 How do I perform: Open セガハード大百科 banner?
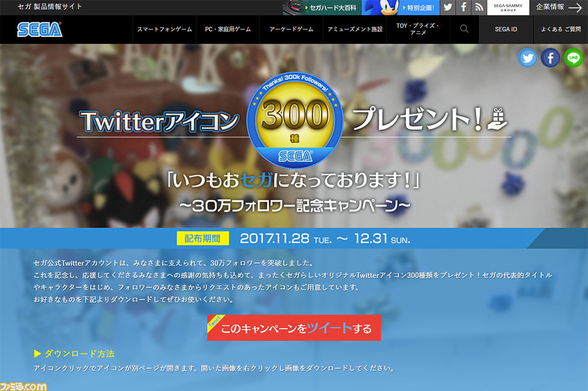point(322,8)
